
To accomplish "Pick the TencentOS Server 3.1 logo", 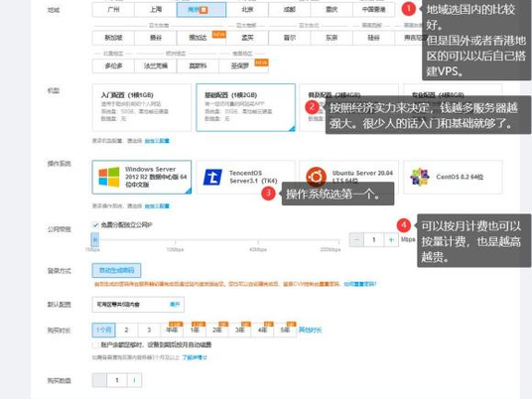I will point(212,177).
